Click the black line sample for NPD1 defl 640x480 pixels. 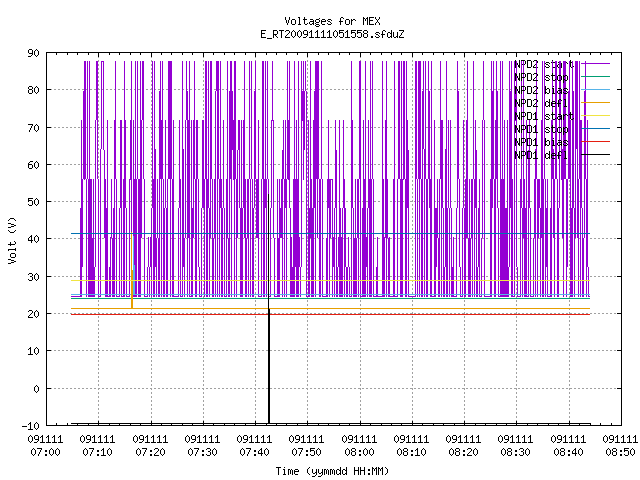596,155
